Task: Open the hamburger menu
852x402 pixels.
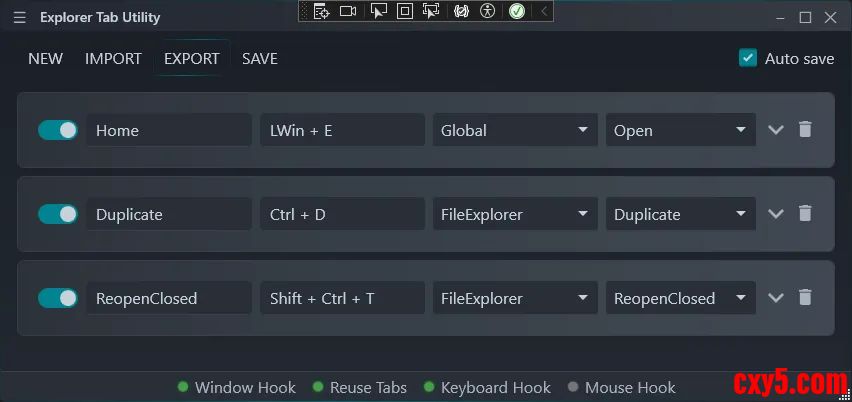Action: point(20,17)
